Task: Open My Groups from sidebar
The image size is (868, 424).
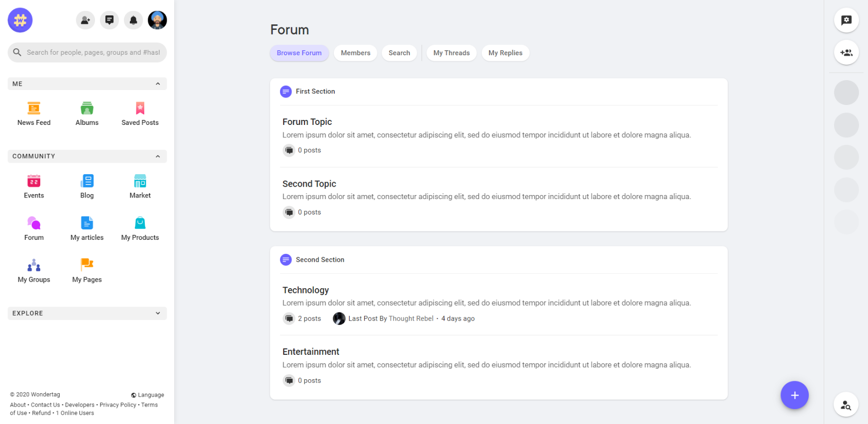Action: pyautogui.click(x=34, y=271)
